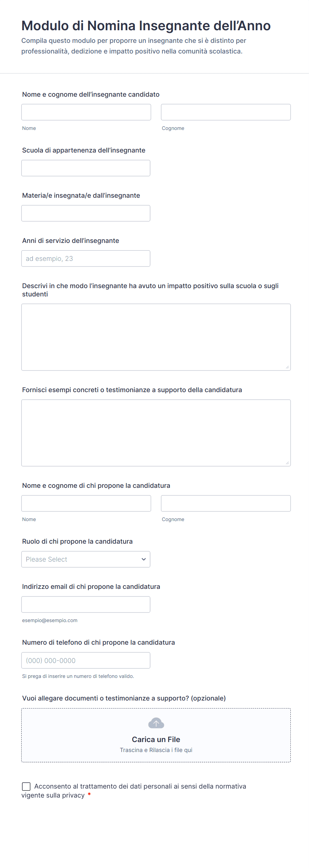Focus the candidate teacher's Nome field
The image size is (309, 868).
[86, 112]
